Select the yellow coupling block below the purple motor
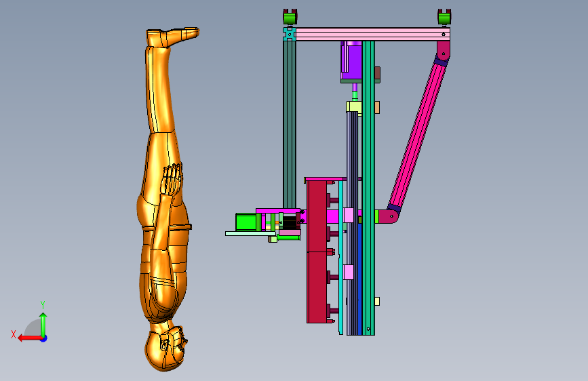 click(x=353, y=107)
